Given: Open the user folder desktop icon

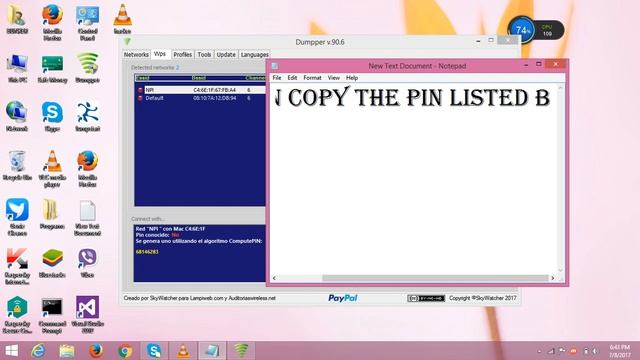Looking at the screenshot, I should coord(17,20).
